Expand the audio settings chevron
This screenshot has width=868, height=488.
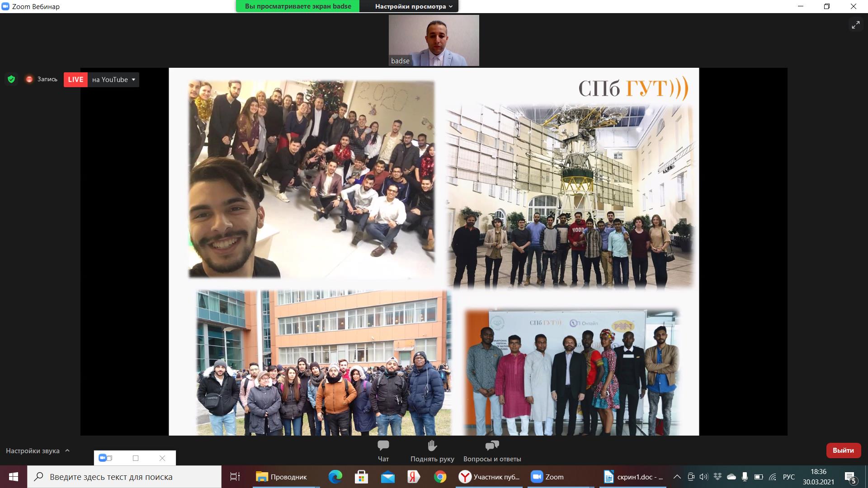pos(67,450)
